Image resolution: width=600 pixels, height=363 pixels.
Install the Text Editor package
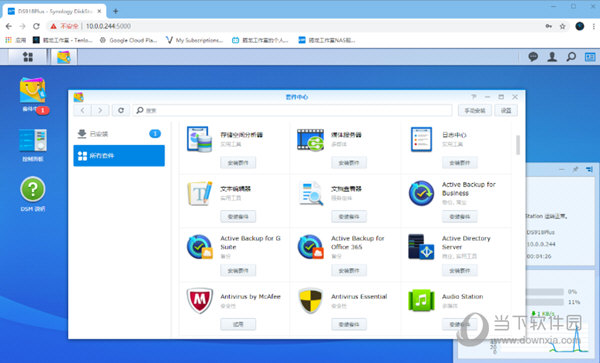pos(238,217)
